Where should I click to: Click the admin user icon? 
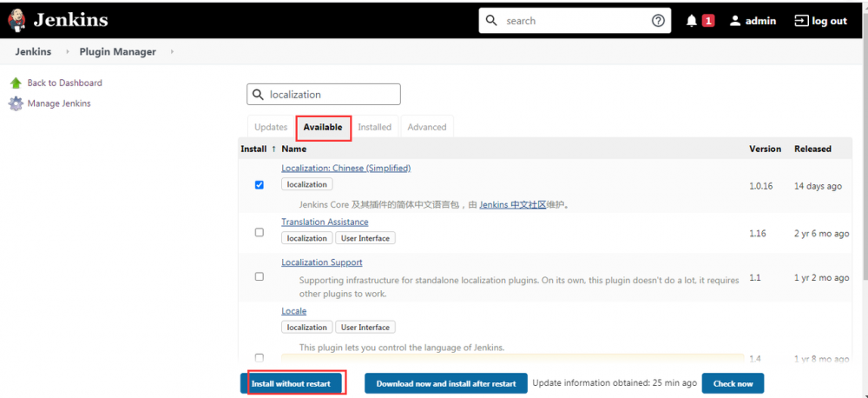pyautogui.click(x=735, y=21)
